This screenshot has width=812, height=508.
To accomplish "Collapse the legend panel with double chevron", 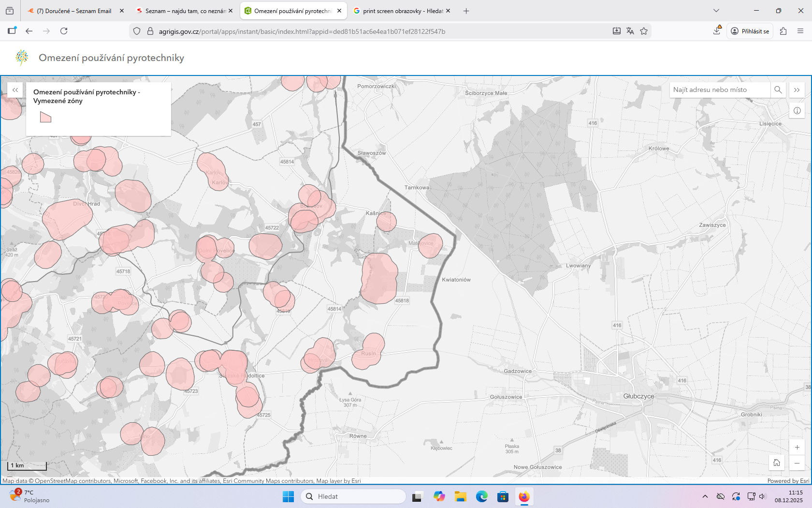I will [x=15, y=90].
